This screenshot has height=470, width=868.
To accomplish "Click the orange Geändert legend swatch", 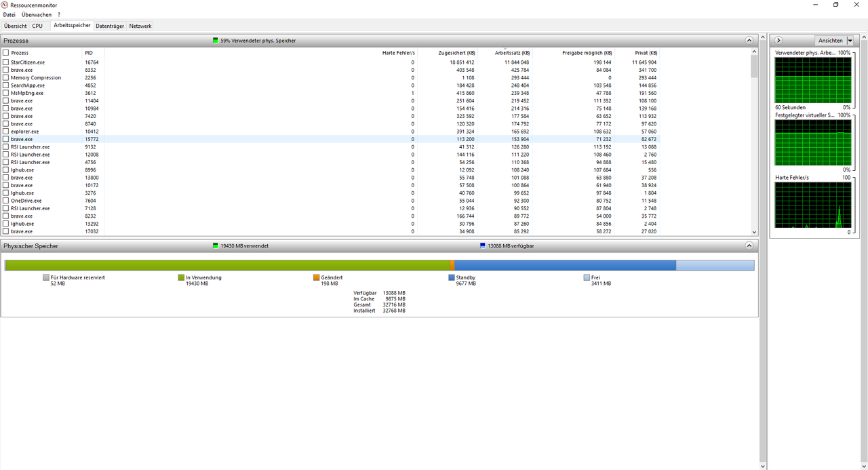I will coord(317,277).
